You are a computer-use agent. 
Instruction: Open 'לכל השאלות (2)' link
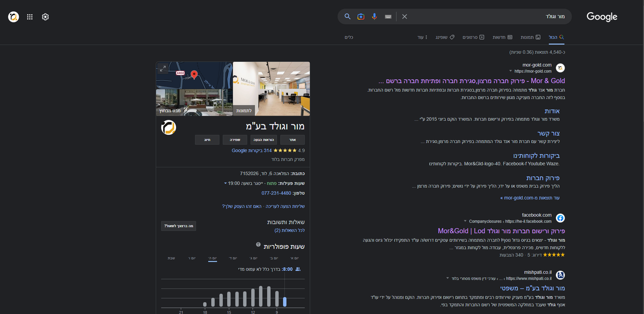[x=289, y=230]
